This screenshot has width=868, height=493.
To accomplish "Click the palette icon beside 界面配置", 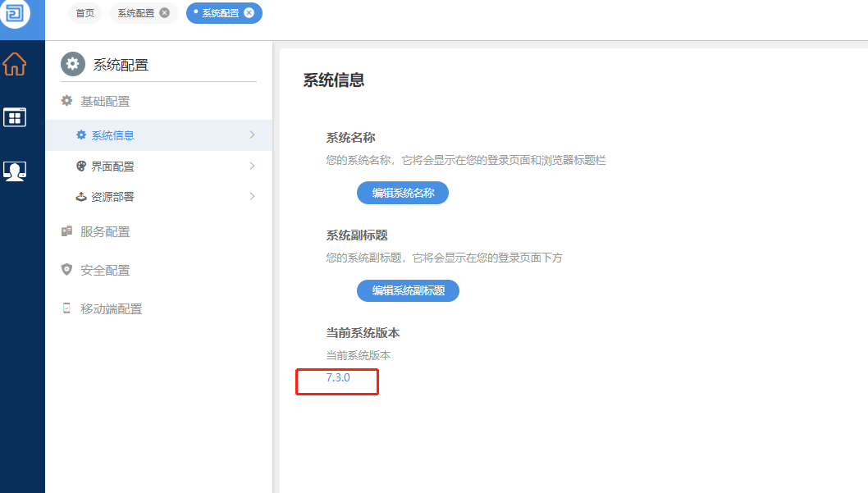I will pyautogui.click(x=81, y=166).
